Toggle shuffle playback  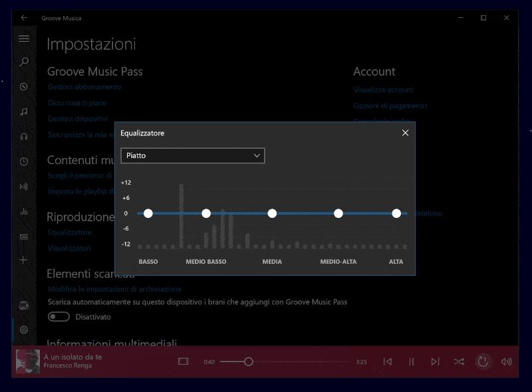coord(459,362)
